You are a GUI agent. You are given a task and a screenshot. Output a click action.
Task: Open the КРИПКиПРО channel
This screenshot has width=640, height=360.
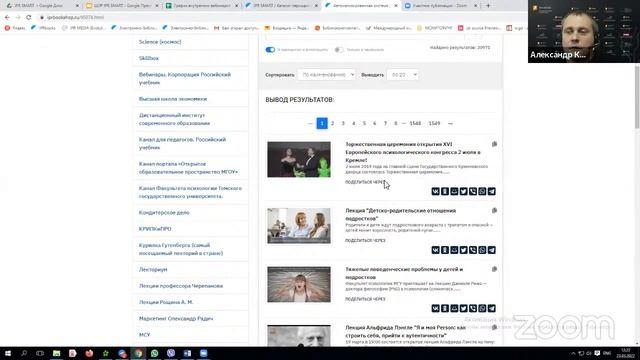tap(155, 229)
